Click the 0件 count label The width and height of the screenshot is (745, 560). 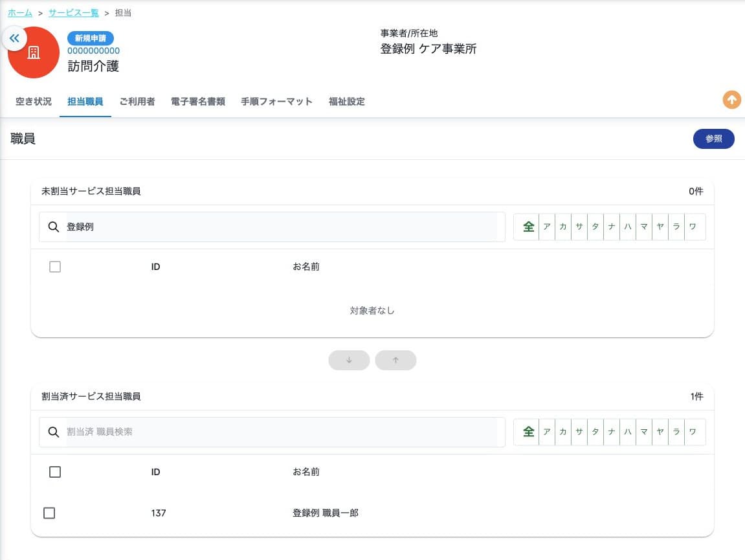pyautogui.click(x=696, y=191)
